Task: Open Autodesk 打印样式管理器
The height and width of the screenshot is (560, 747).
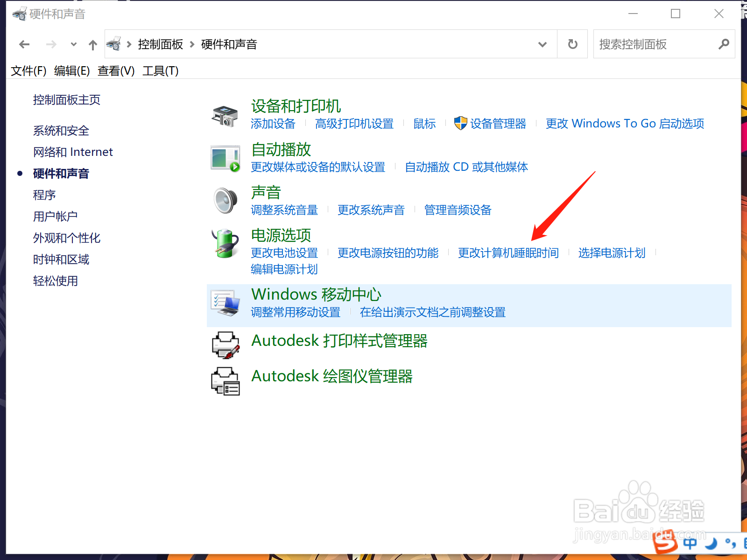Action: 339,341
